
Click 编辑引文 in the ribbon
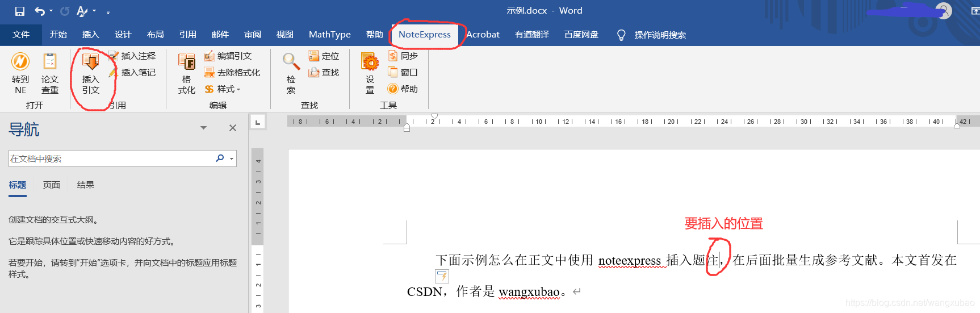click(x=228, y=56)
